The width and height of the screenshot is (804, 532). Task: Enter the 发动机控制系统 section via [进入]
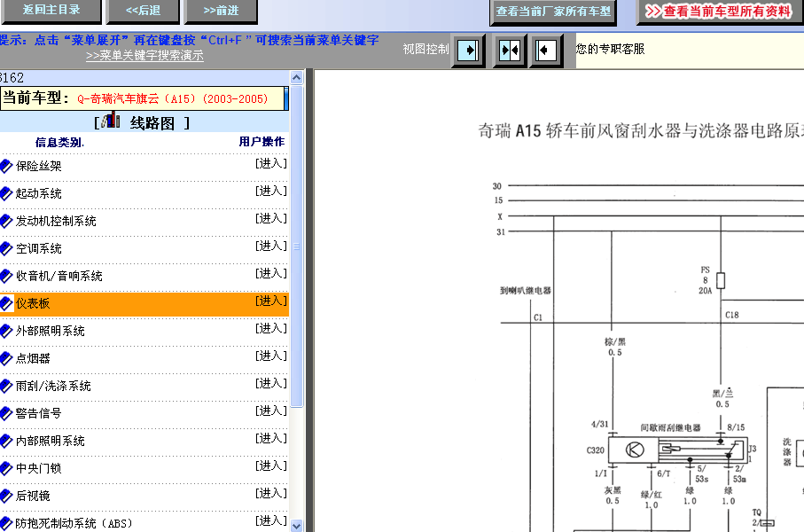(x=271, y=218)
